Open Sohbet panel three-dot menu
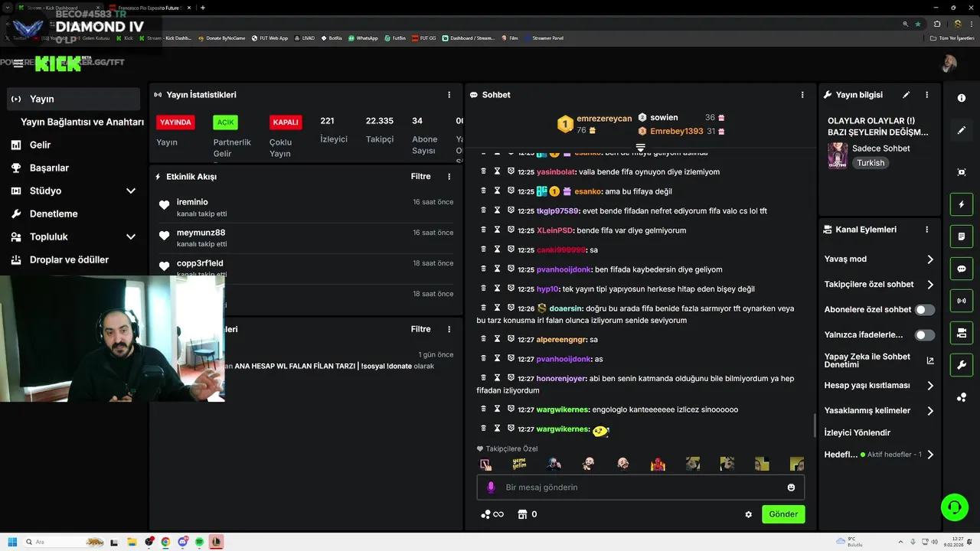 point(802,95)
